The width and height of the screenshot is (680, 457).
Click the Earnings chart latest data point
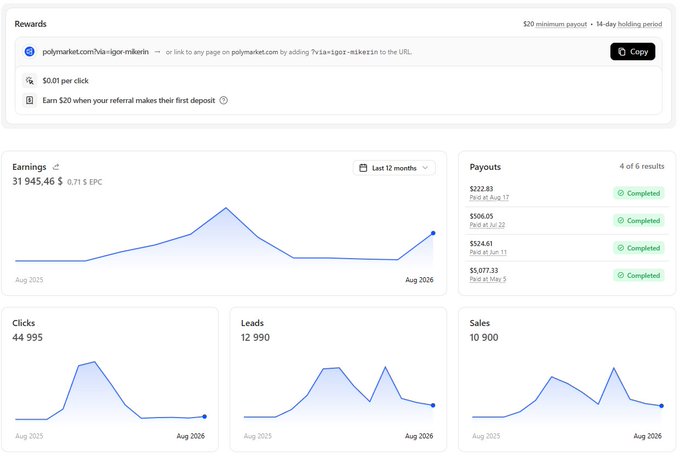pyautogui.click(x=433, y=233)
